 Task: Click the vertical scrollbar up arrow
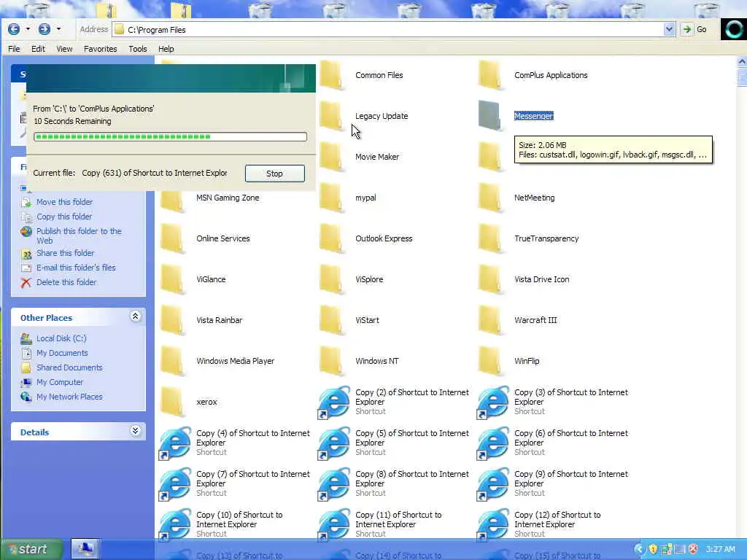[x=742, y=61]
